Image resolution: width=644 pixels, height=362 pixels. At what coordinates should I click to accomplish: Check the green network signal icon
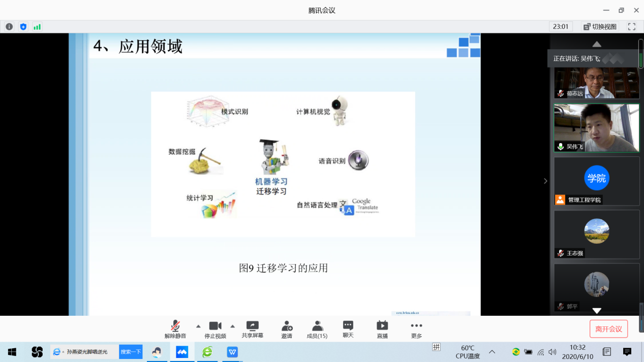tap(37, 26)
